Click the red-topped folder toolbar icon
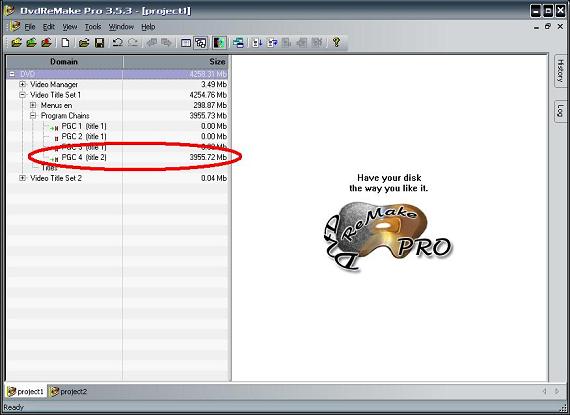570x415 pixels. point(46,43)
